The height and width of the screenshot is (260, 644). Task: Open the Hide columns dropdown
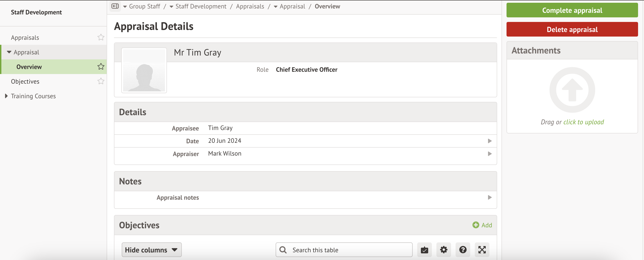[151, 249]
